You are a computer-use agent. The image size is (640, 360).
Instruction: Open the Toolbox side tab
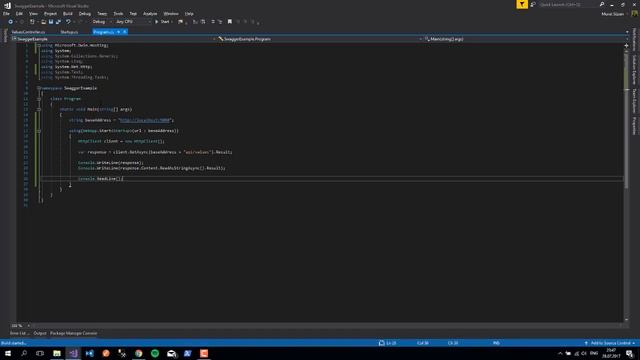coord(5,35)
